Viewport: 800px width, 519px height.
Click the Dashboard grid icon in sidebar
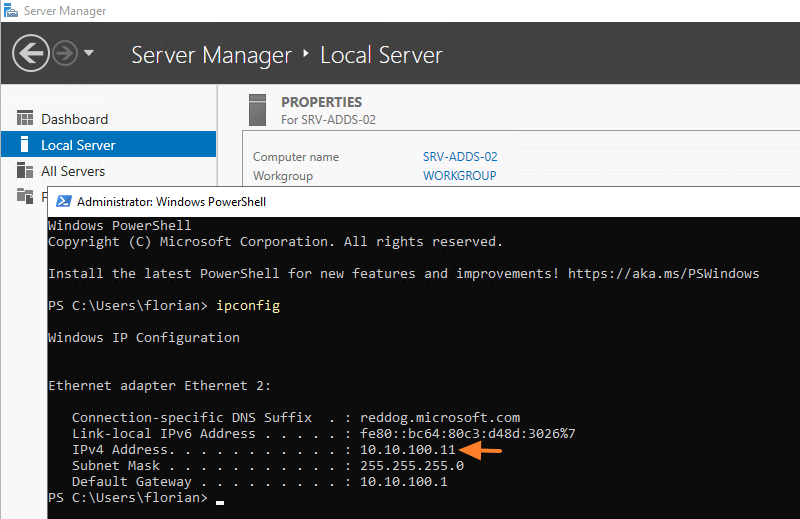click(24, 118)
